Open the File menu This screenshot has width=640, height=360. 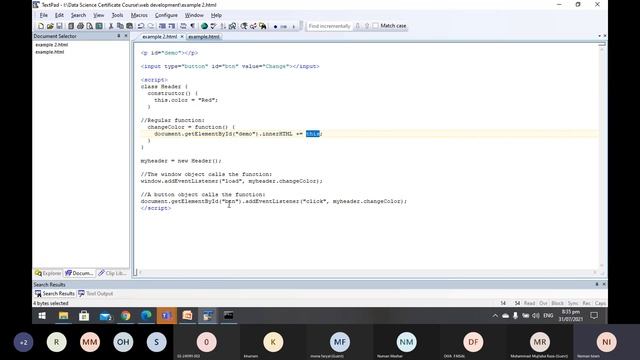pyautogui.click(x=44, y=15)
